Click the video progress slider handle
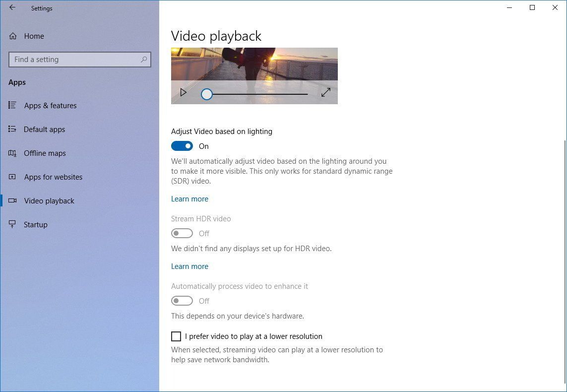Screen dimensions: 567x392 click(x=206, y=94)
